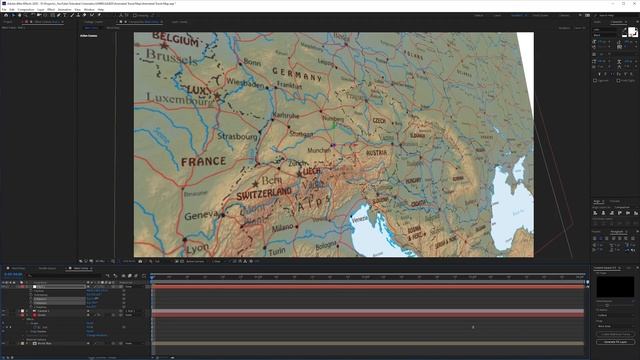This screenshot has height=360, width=640.
Task: Select the World Map layer
Action: 44,343
